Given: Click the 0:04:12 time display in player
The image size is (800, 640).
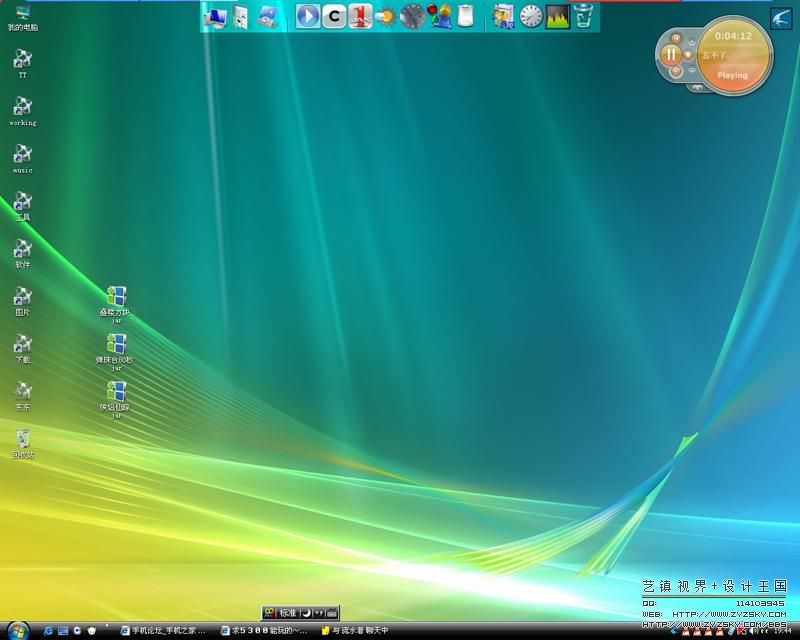Looking at the screenshot, I should coord(733,36).
